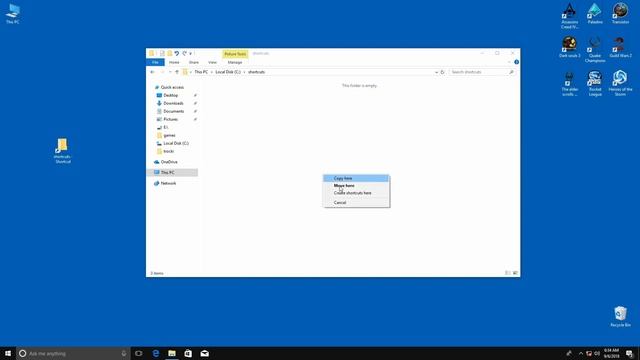Viewport: 640px width, 360px height.
Task: Select the Assassin's Creed desktop shortcut
Action: click(569, 16)
